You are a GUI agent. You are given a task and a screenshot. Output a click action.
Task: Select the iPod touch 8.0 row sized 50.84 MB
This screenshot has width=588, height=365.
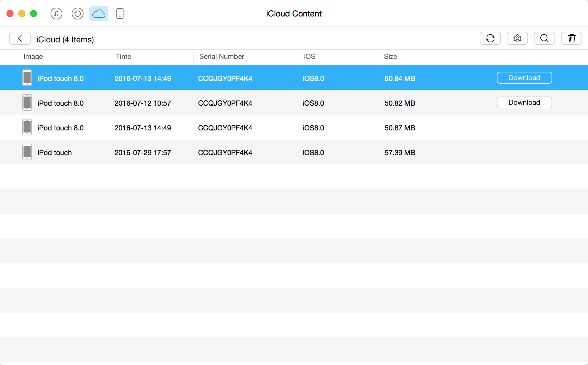click(x=294, y=78)
